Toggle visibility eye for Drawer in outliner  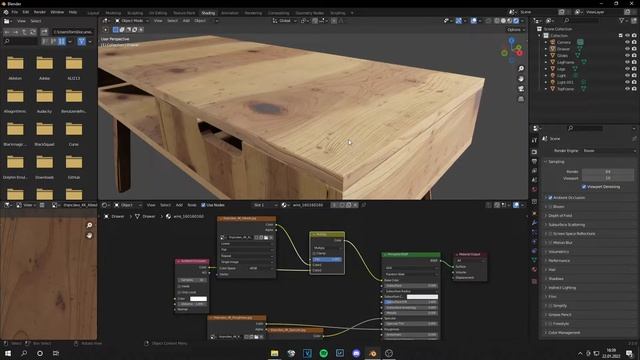627,49
